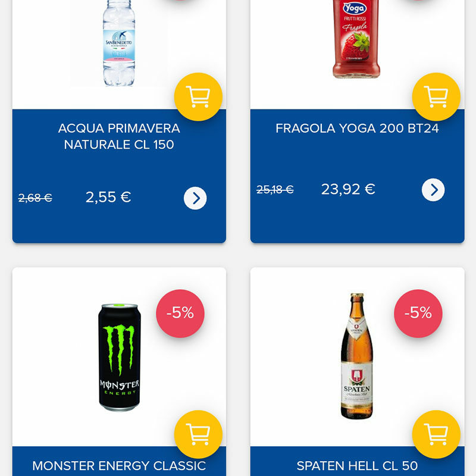476x476 pixels.
Task: Add Fragola Yoga to cart
Action: (x=436, y=97)
